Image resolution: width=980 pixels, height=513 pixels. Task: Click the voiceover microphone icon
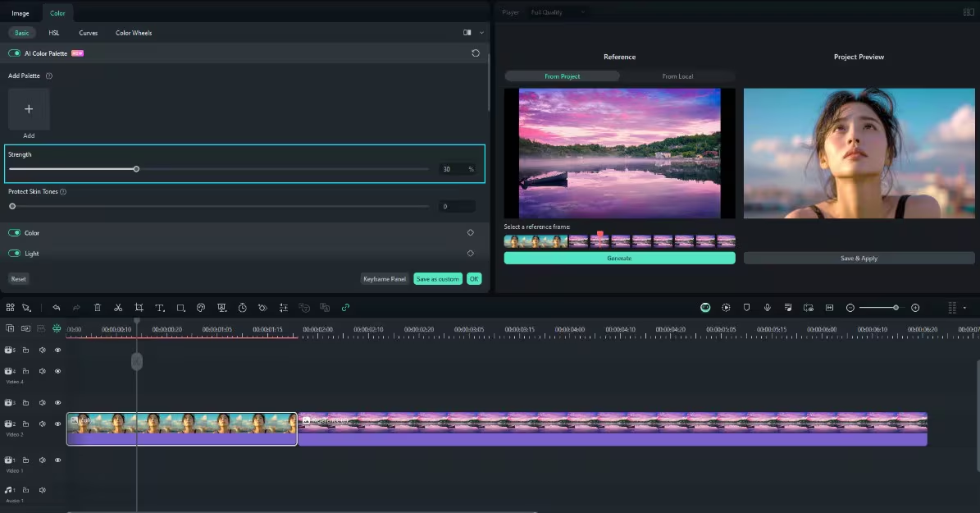[767, 308]
